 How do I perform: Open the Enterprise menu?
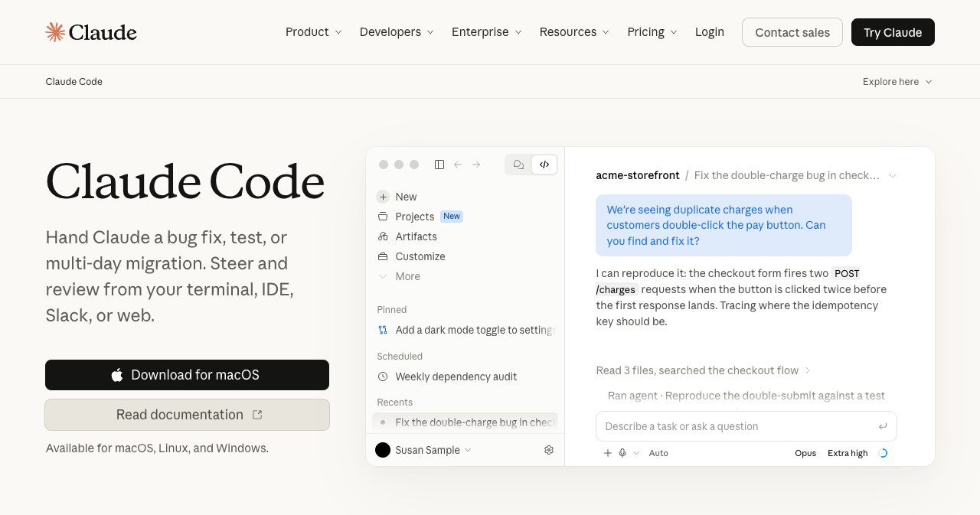coord(487,32)
